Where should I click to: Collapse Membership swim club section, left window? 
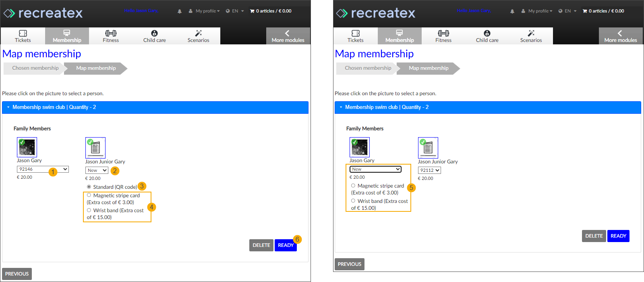click(x=155, y=107)
